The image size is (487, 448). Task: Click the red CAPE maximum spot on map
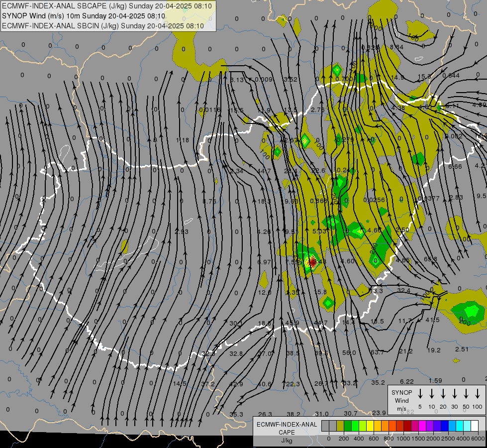(x=312, y=261)
